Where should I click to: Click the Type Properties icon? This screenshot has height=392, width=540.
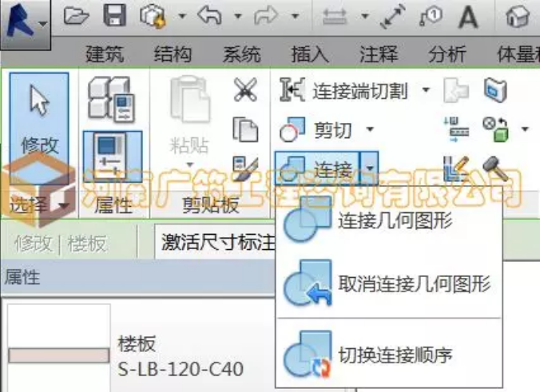[x=111, y=100]
